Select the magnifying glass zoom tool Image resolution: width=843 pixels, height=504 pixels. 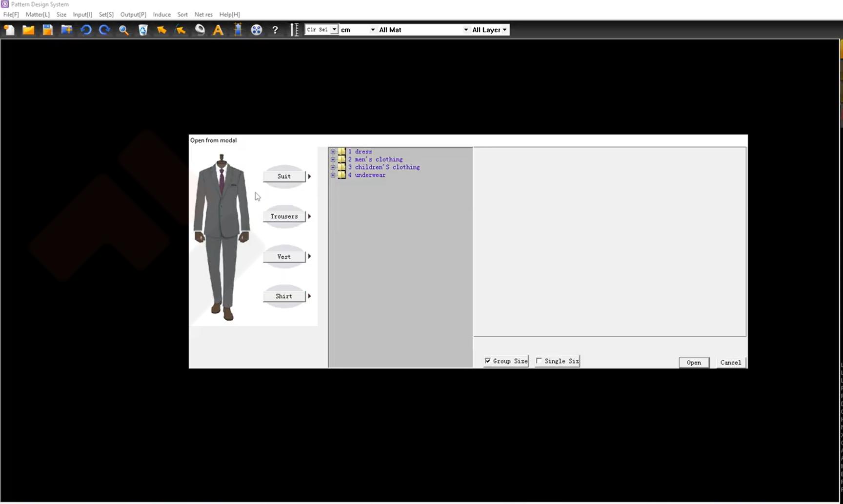(123, 30)
